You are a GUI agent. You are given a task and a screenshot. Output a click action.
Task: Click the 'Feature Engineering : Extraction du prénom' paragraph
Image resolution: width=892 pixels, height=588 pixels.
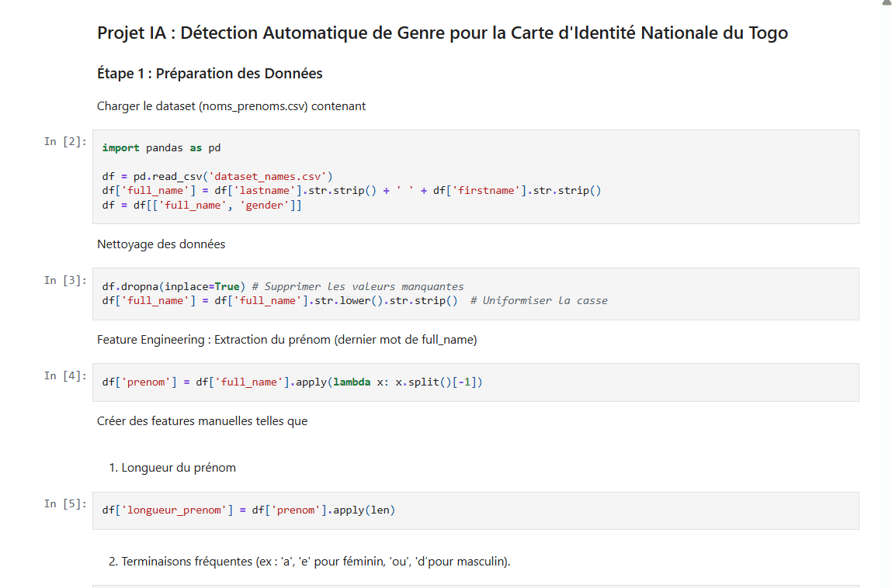point(286,340)
